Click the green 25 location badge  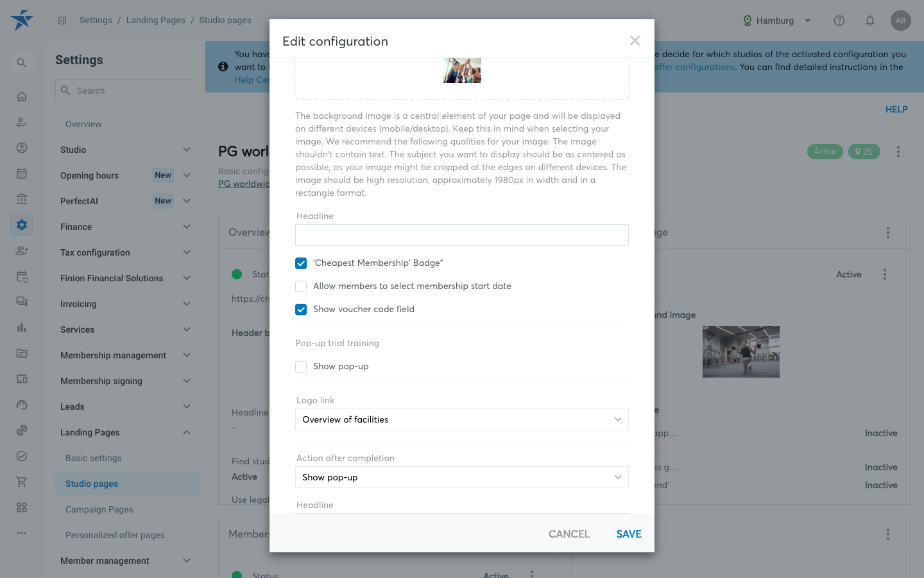(x=864, y=152)
